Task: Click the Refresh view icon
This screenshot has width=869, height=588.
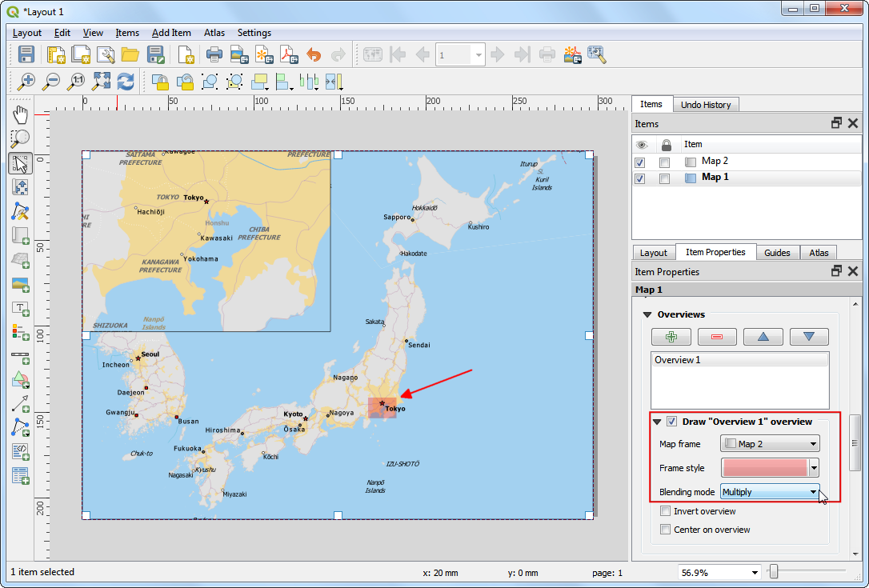Action: click(x=126, y=81)
